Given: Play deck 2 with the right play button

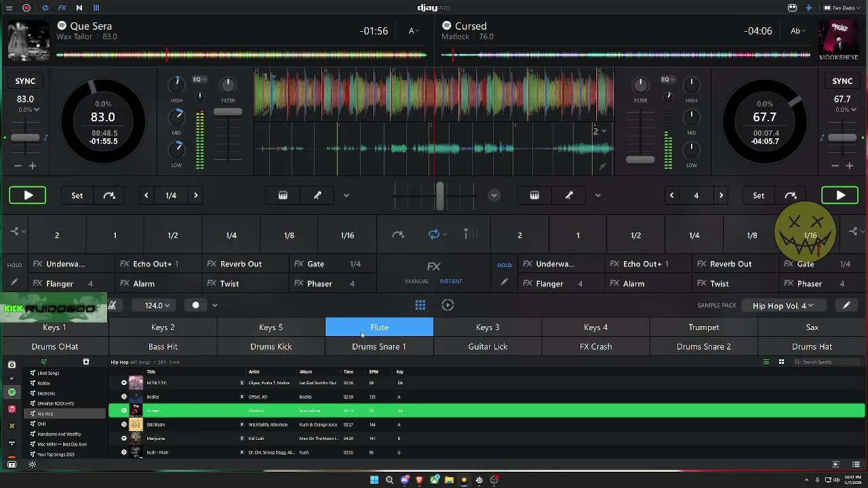Looking at the screenshot, I should 840,195.
